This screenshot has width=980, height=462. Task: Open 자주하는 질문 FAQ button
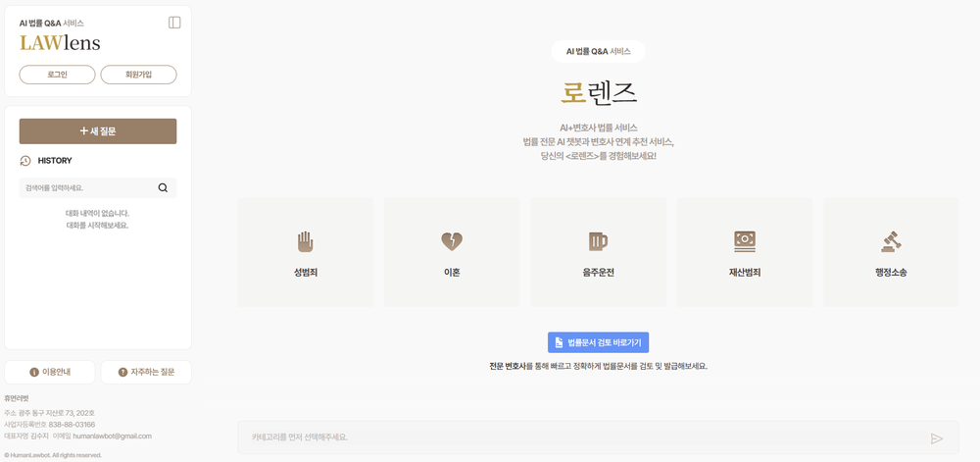click(146, 372)
